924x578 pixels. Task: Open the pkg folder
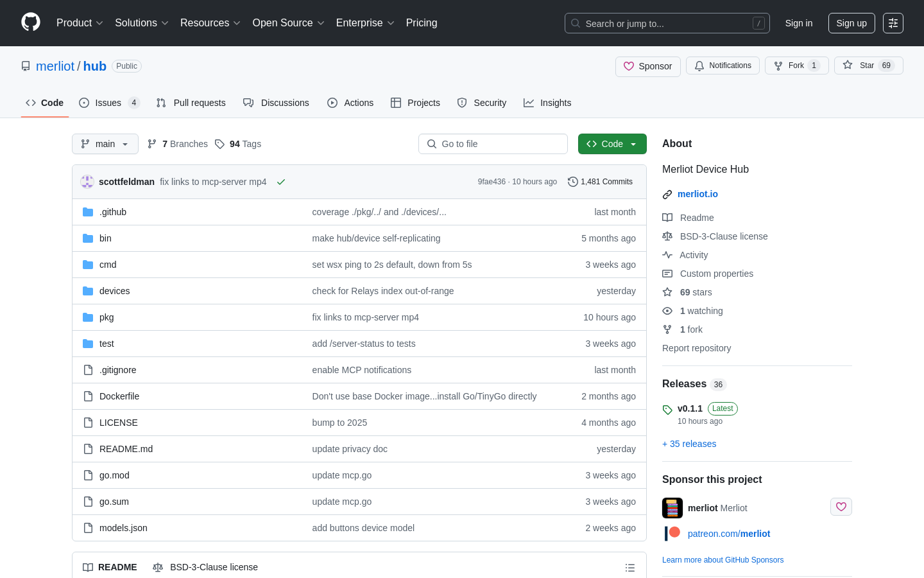click(x=107, y=317)
